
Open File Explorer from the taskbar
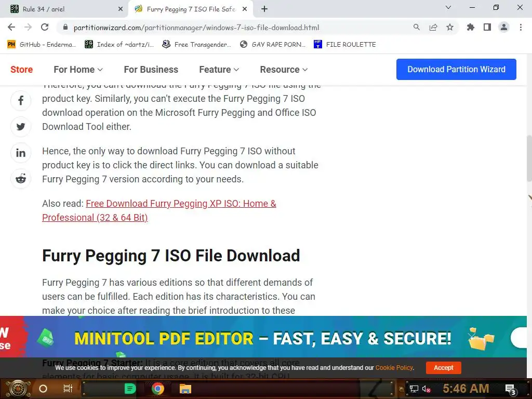(185, 389)
